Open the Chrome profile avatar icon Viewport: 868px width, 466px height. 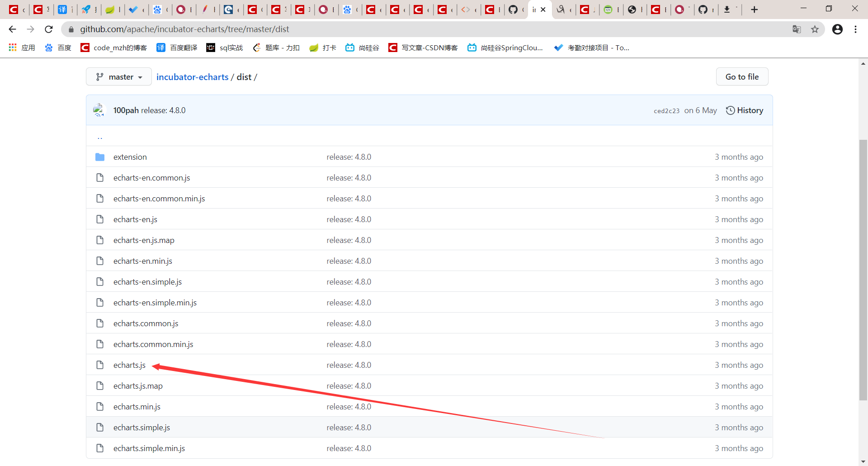(837, 29)
